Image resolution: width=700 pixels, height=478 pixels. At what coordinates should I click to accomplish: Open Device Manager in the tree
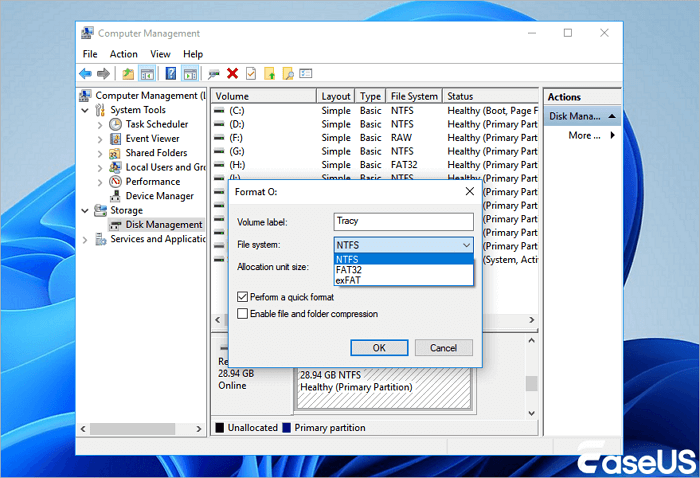click(159, 196)
